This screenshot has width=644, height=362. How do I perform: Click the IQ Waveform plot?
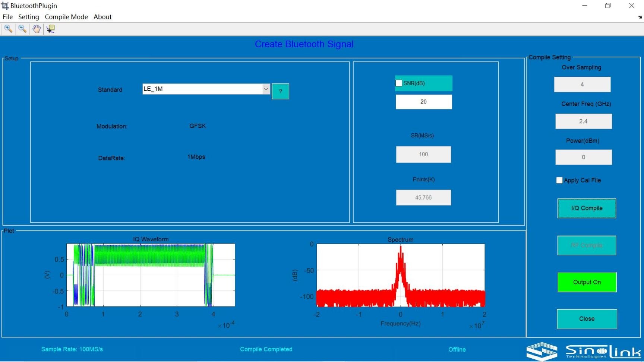[x=151, y=275]
